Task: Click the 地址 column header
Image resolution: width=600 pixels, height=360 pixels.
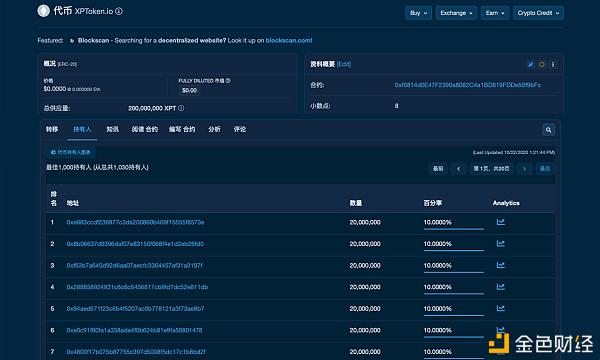Action: pos(73,203)
